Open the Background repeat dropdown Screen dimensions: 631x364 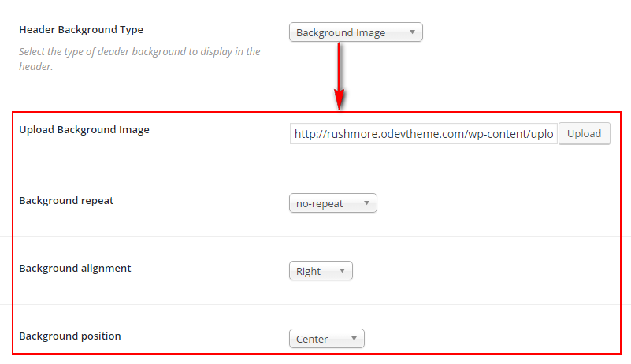point(332,203)
